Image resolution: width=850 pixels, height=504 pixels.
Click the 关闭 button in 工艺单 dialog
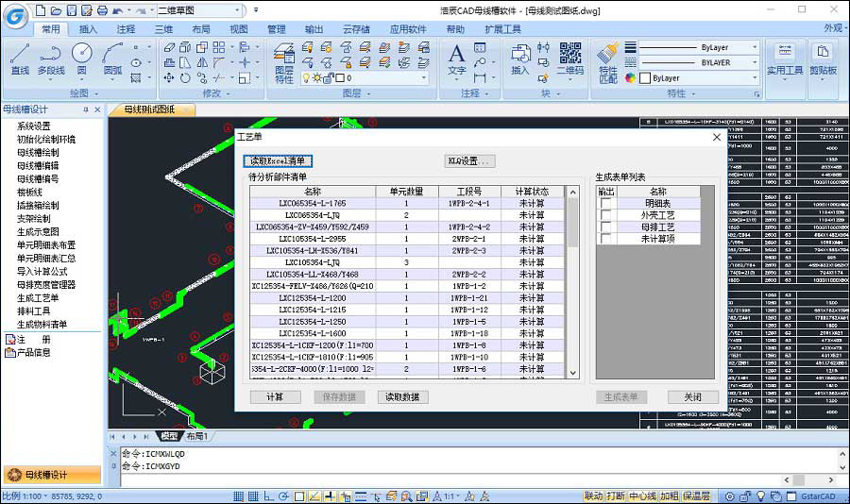[693, 396]
